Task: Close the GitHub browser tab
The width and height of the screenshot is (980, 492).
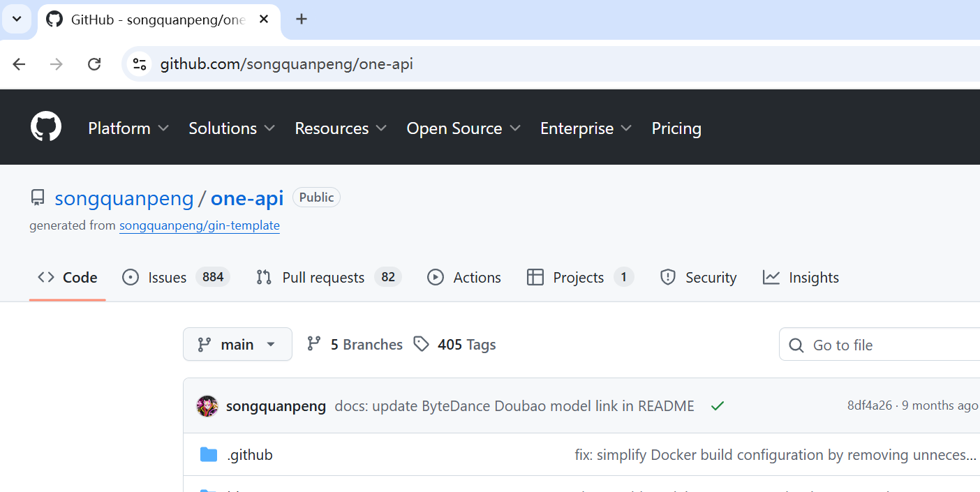Action: 264,20
